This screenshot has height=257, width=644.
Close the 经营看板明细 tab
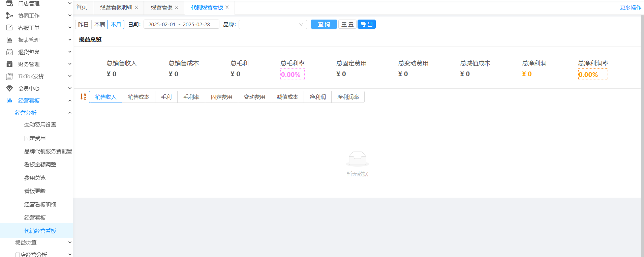pos(136,7)
